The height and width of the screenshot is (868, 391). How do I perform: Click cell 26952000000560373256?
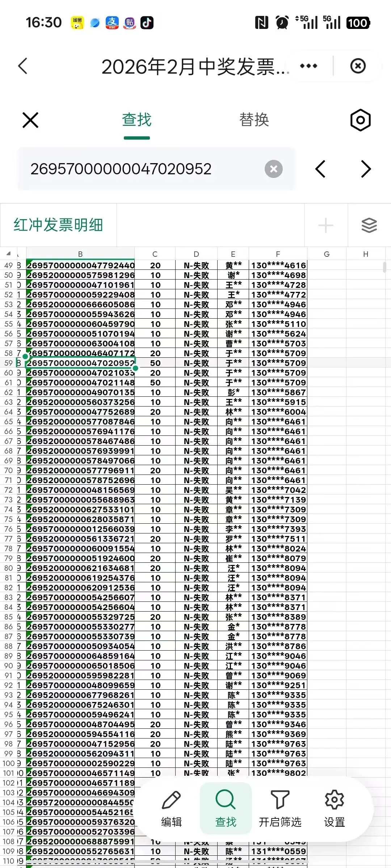[80, 402]
